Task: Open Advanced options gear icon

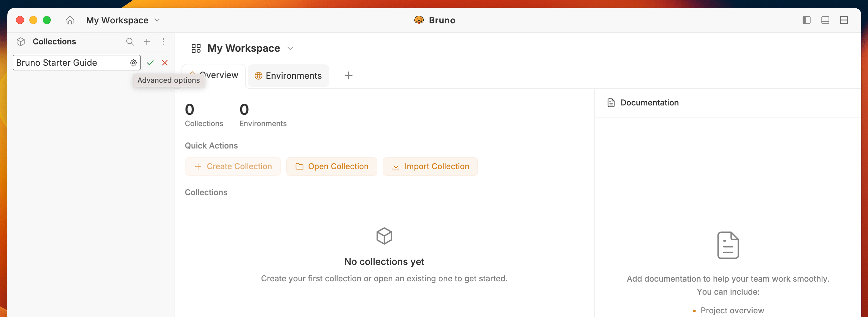Action: point(133,63)
